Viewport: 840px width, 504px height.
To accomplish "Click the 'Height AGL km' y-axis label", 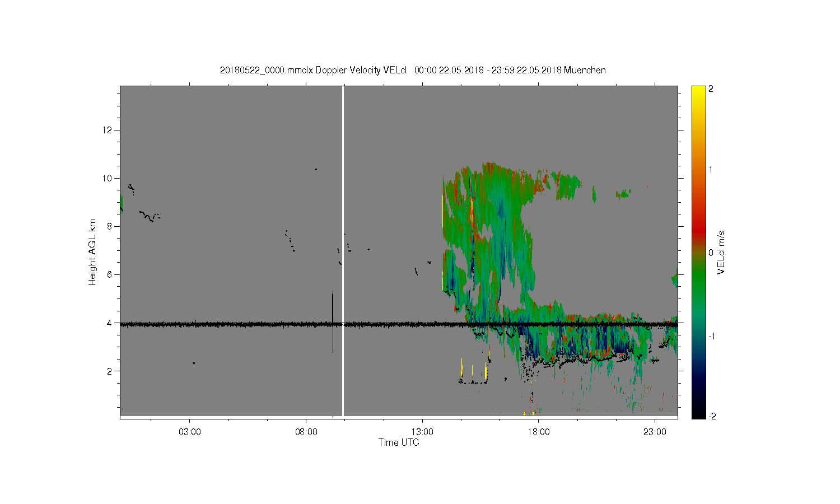I will [92, 252].
